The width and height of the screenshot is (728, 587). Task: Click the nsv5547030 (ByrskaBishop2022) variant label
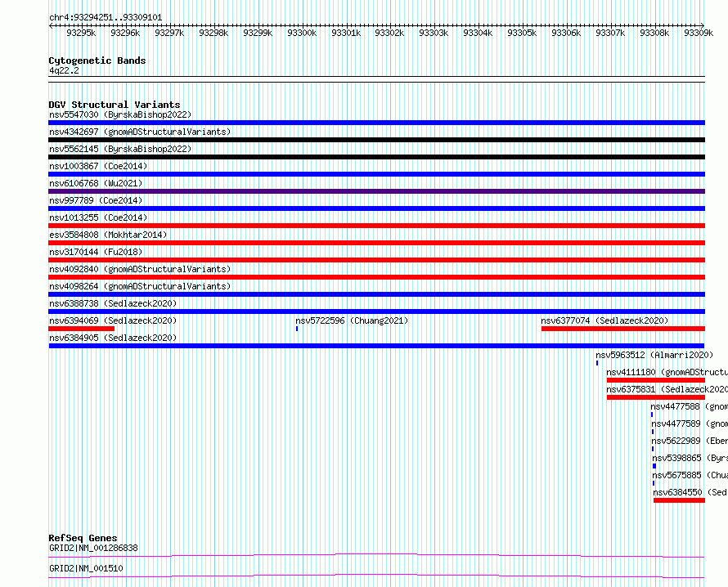(x=120, y=114)
